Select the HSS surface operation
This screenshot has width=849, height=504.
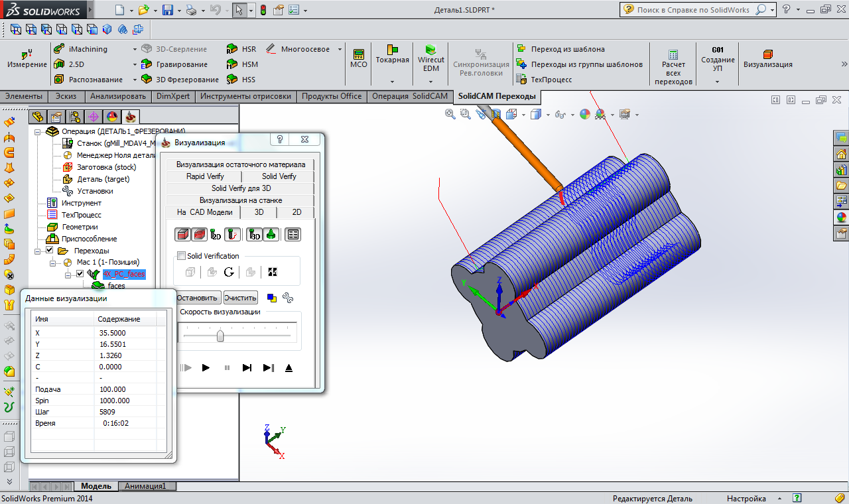click(241, 80)
